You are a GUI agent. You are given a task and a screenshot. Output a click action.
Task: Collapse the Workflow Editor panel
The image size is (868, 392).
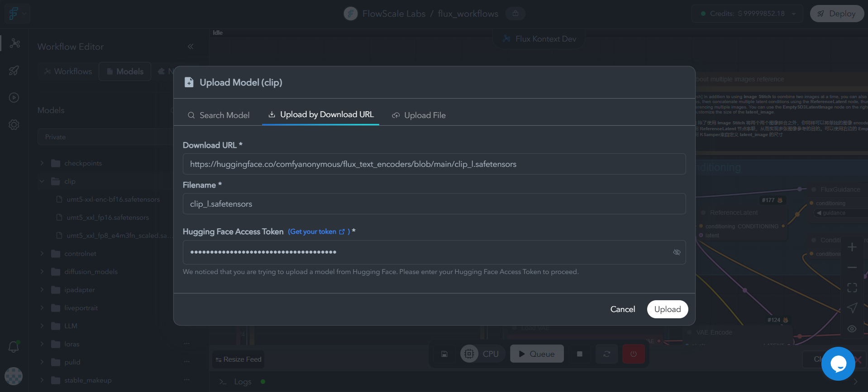[191, 47]
